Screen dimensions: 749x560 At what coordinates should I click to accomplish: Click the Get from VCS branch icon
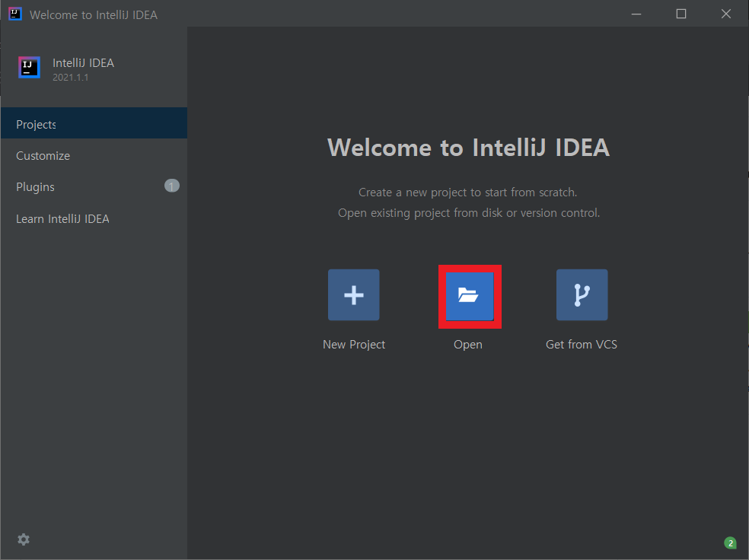point(582,294)
